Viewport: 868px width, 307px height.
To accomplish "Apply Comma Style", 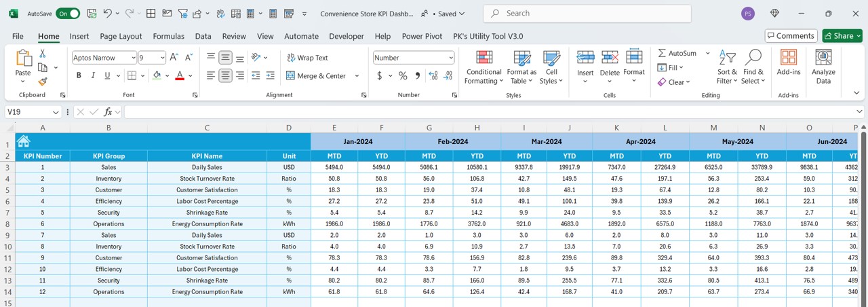I will coord(418,75).
